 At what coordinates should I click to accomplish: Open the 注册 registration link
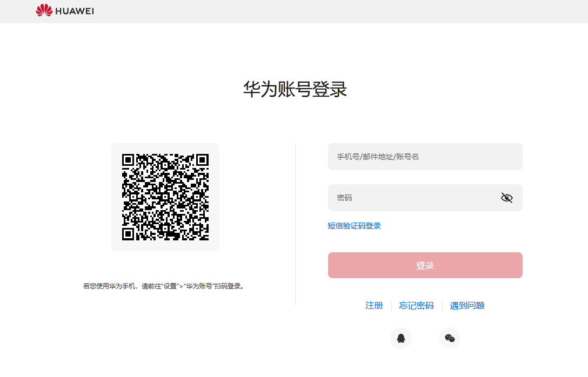click(x=374, y=305)
